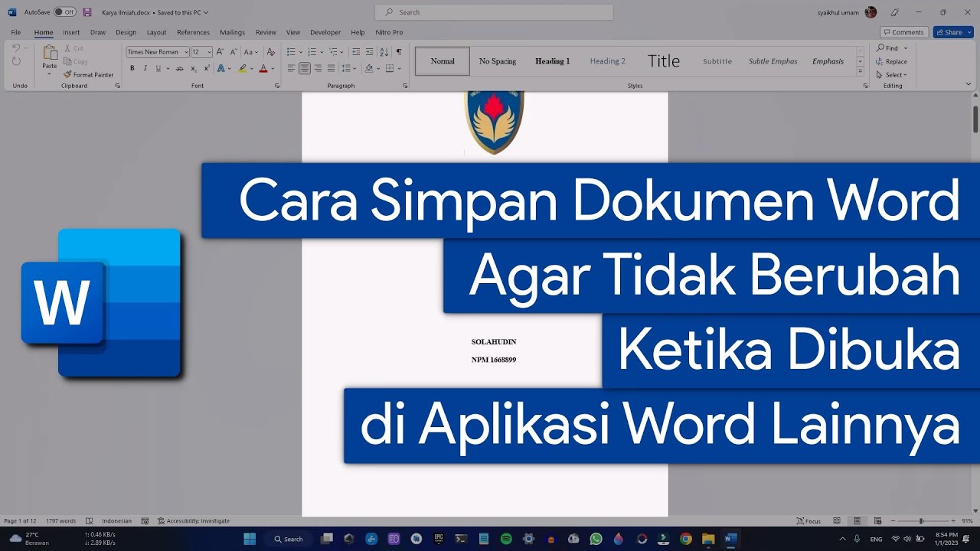Click the Decrease Indent icon

point(356,52)
